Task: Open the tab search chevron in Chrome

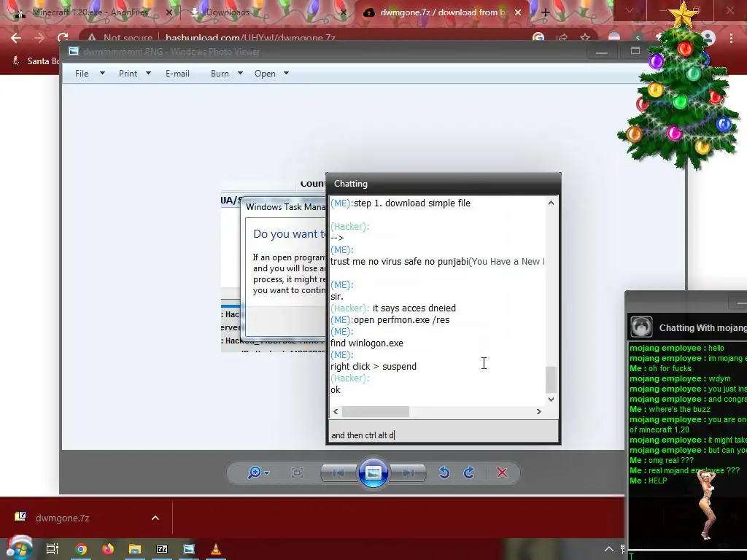Action: tap(630, 10)
